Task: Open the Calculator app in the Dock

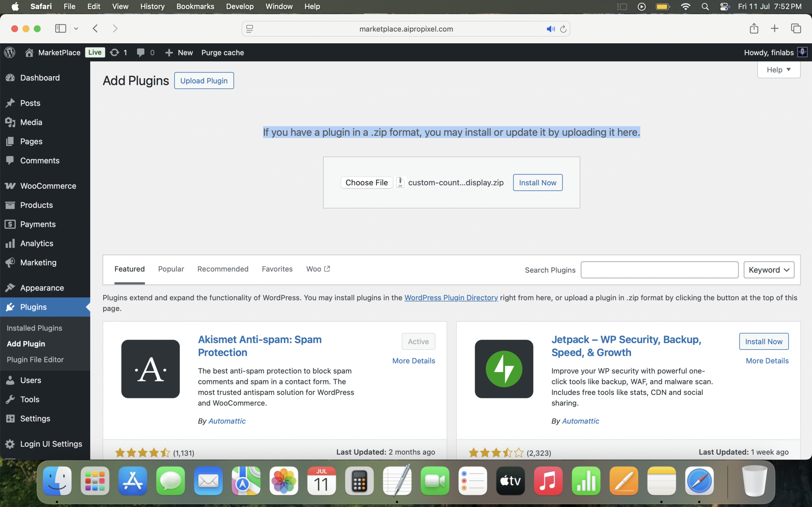Action: coord(359,481)
